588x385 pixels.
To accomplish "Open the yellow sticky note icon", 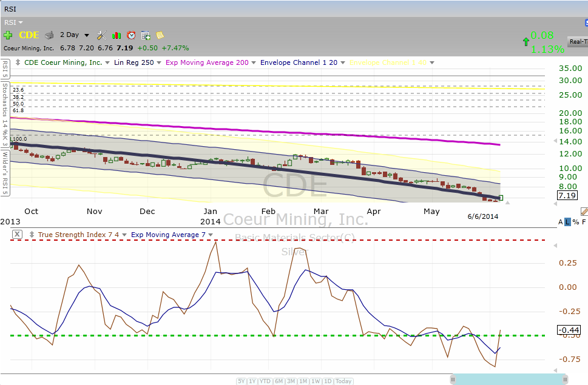I will 160,35.
